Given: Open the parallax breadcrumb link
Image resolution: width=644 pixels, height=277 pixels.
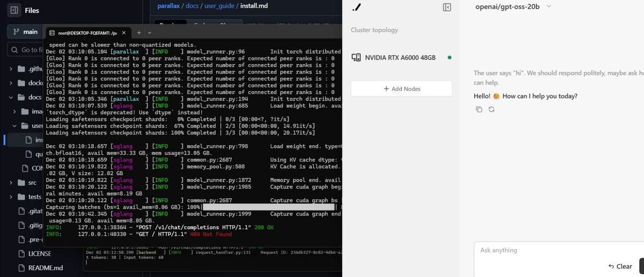Looking at the screenshot, I should pyautogui.click(x=169, y=5).
